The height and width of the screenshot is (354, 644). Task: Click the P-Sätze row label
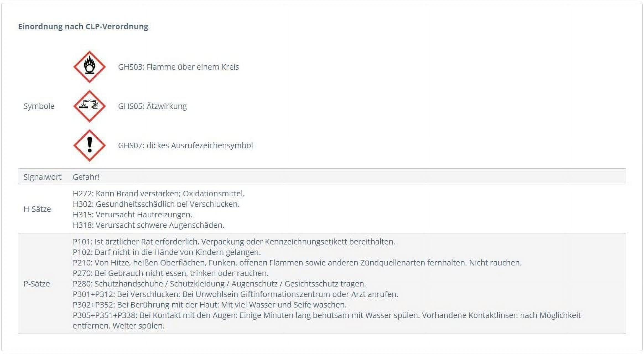[37, 284]
